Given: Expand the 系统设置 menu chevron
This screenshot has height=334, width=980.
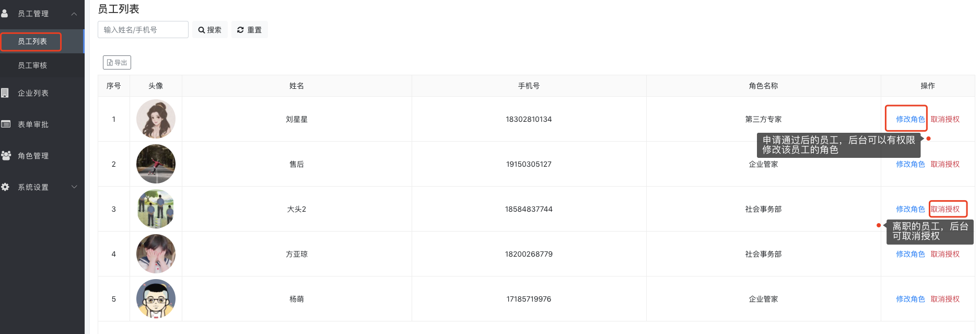Looking at the screenshot, I should coord(74,187).
